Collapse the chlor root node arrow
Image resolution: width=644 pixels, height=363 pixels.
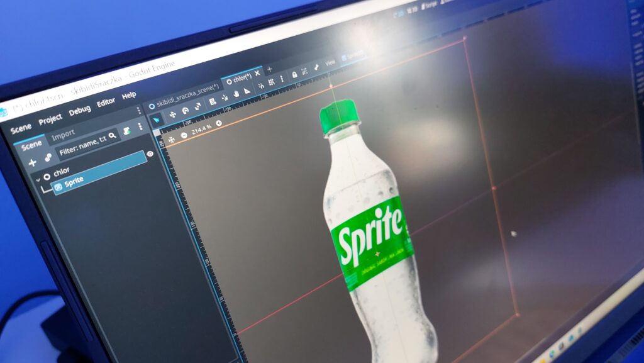click(x=38, y=178)
